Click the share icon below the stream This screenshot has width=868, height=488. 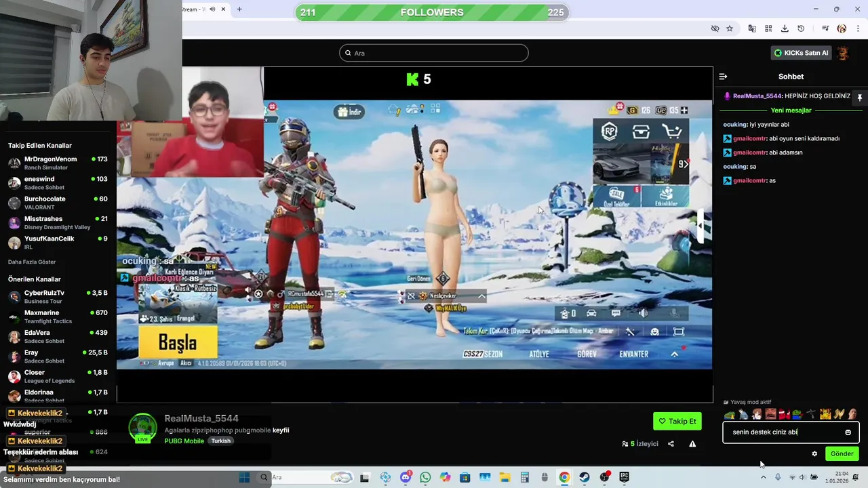(671, 444)
